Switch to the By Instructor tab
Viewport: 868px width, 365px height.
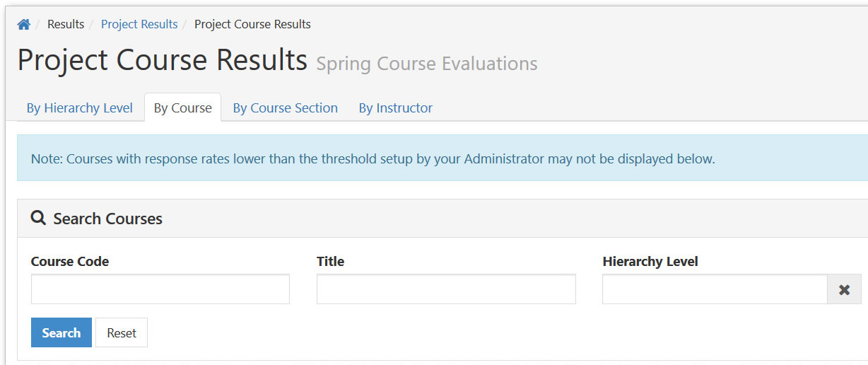(396, 108)
